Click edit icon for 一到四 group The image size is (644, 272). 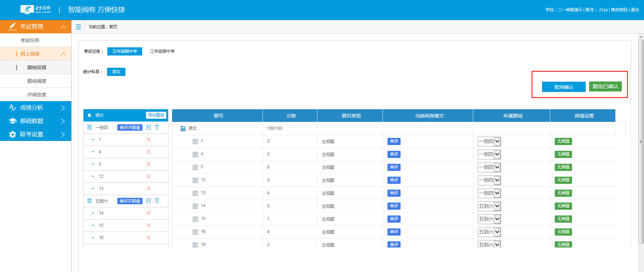[x=149, y=127]
